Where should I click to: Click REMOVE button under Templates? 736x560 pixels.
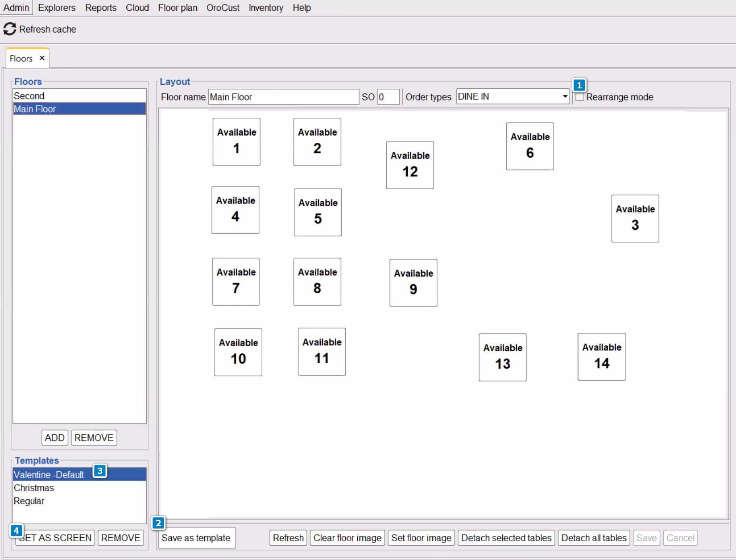click(120, 538)
